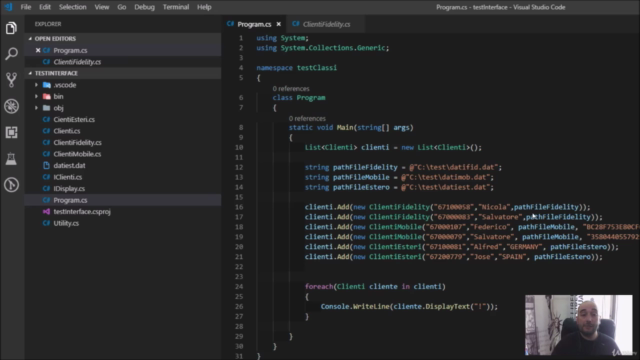Screen dimensions: 640x360
Task: Open the Selection menu
Action: point(73,7)
